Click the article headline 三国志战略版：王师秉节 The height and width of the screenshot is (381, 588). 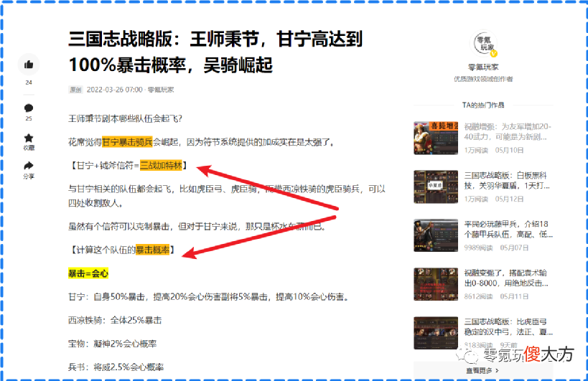pos(215,52)
